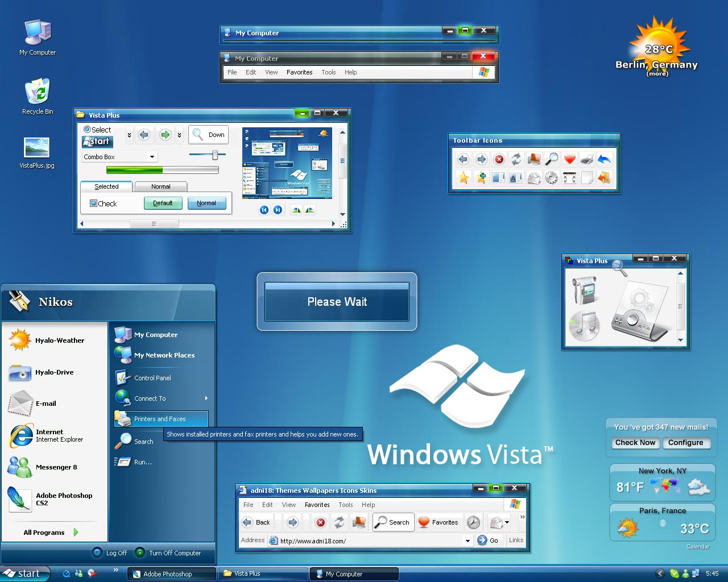
Task: Click the fullscreen arrows icon in Toolbar Icons
Action: [x=569, y=178]
